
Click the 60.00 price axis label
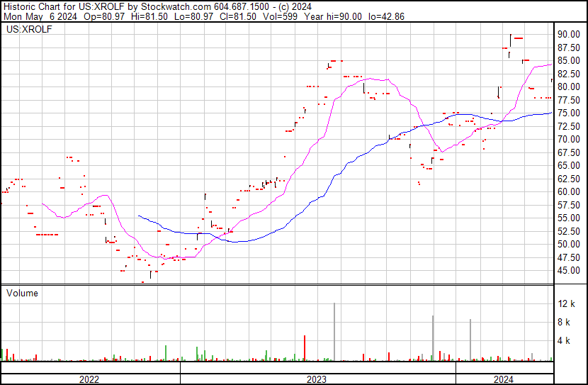point(569,191)
